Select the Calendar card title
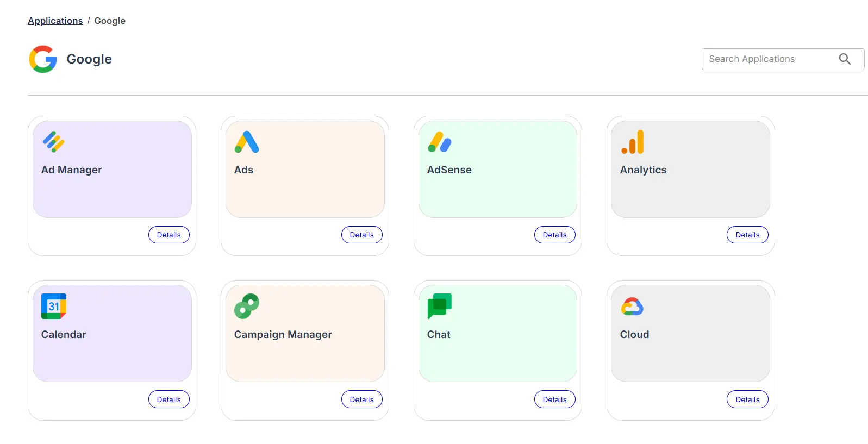 (64, 334)
